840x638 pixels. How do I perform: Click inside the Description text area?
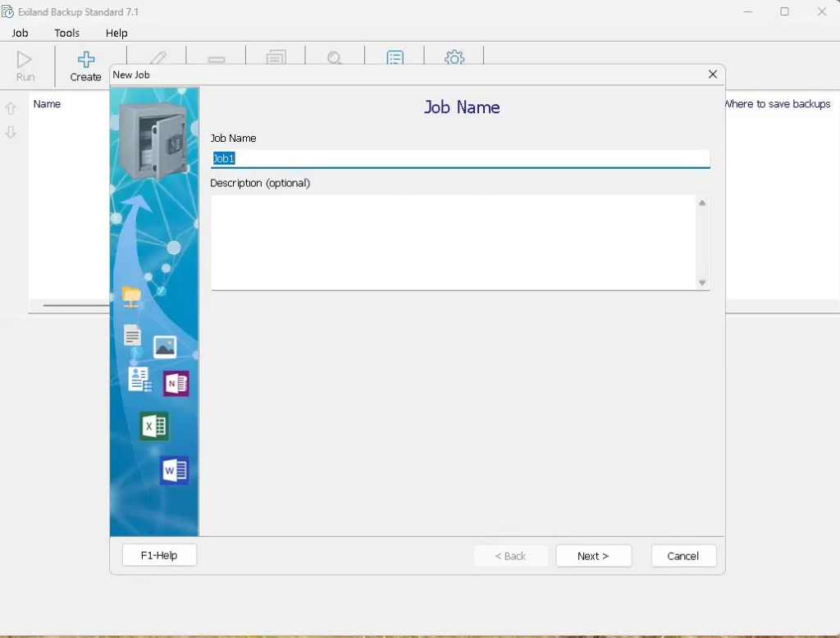[x=453, y=242]
